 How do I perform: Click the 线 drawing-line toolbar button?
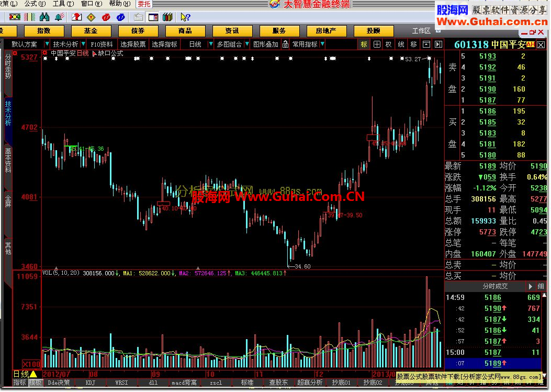click(x=401, y=44)
